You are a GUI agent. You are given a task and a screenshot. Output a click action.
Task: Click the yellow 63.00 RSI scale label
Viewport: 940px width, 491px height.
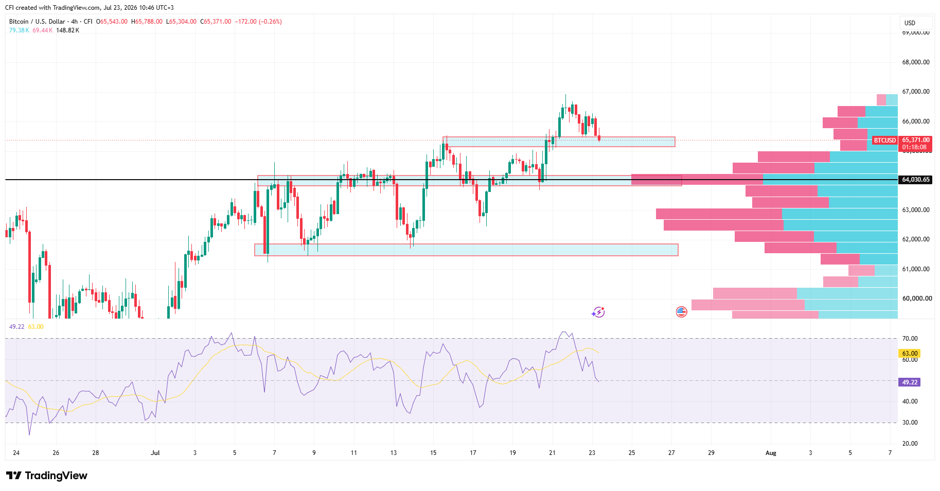(909, 354)
